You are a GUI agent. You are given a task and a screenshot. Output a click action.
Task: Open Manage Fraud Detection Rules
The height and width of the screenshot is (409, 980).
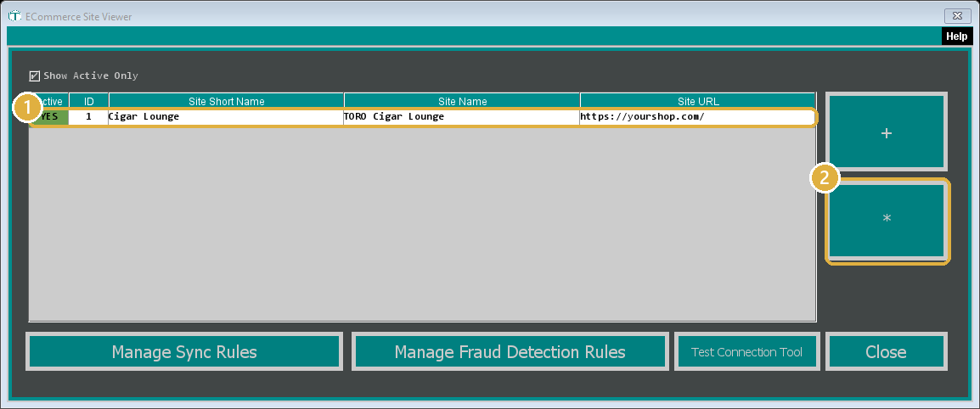click(510, 351)
